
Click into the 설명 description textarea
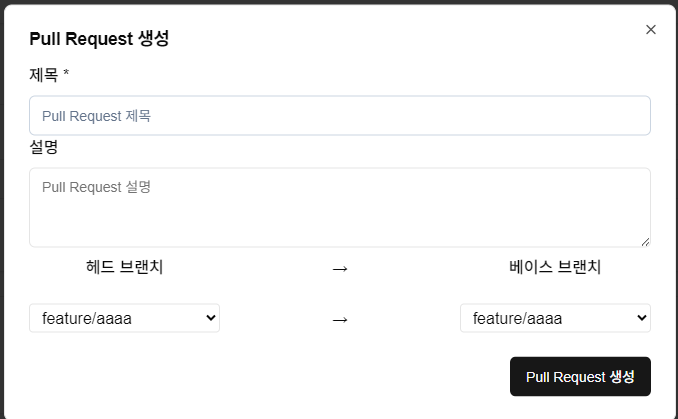point(340,208)
